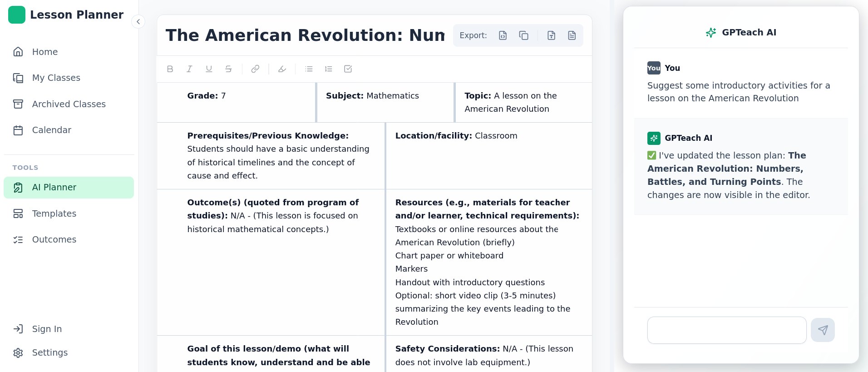Click the Sign In arrow icon
Image resolution: width=868 pixels, height=372 pixels.
[x=18, y=329]
